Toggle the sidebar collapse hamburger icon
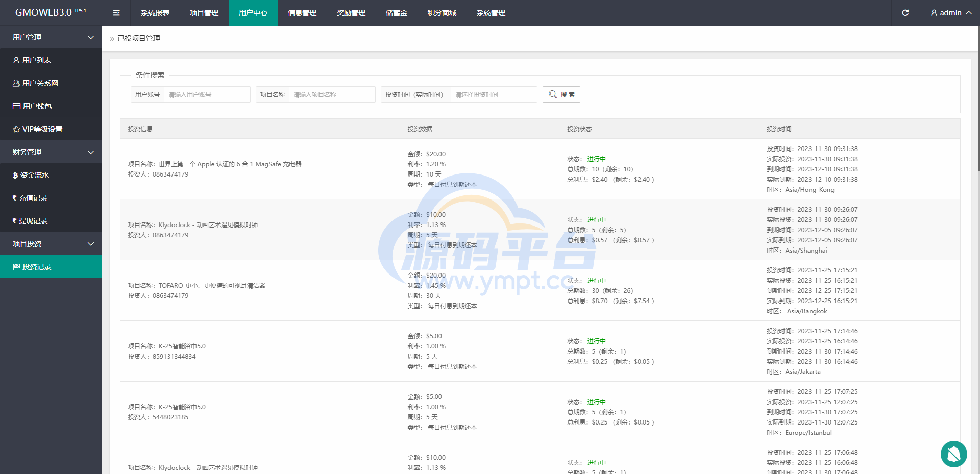 (x=116, y=13)
